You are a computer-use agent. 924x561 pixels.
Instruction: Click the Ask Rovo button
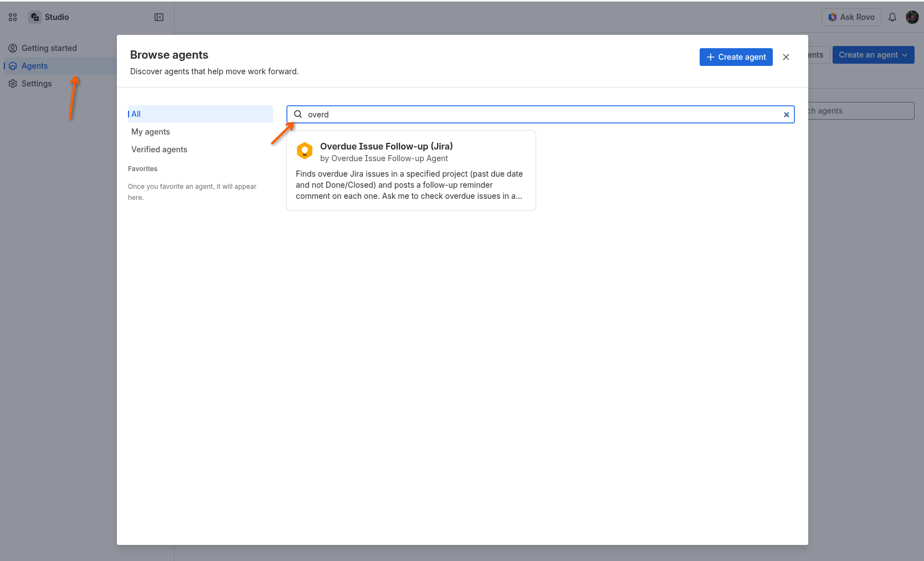pyautogui.click(x=851, y=17)
